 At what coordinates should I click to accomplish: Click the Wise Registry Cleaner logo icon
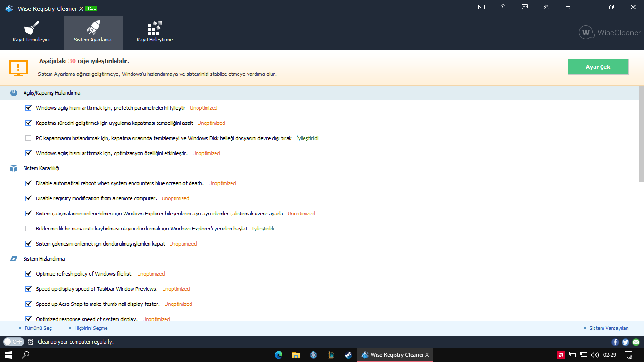coord(9,8)
